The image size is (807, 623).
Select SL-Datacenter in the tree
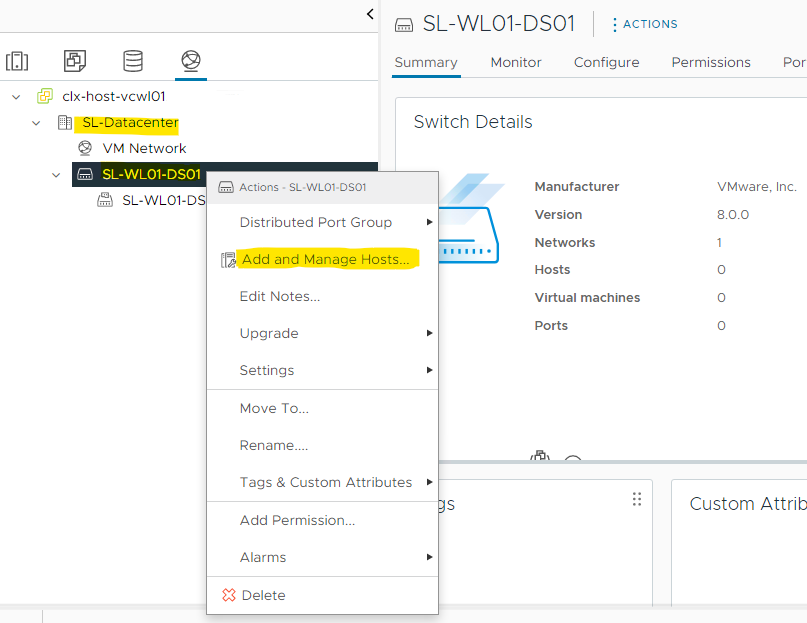tap(130, 123)
